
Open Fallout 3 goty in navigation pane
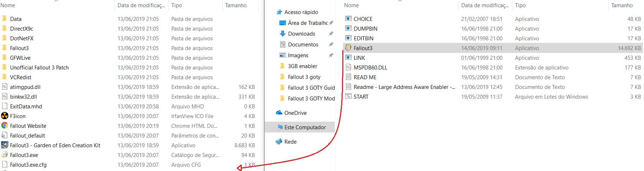coord(304,77)
